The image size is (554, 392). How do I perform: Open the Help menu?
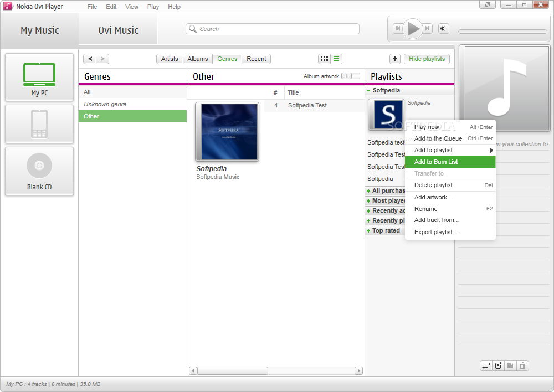(174, 7)
